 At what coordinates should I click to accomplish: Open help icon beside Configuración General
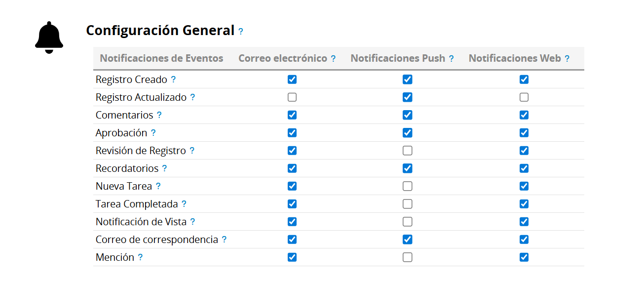pyautogui.click(x=241, y=32)
